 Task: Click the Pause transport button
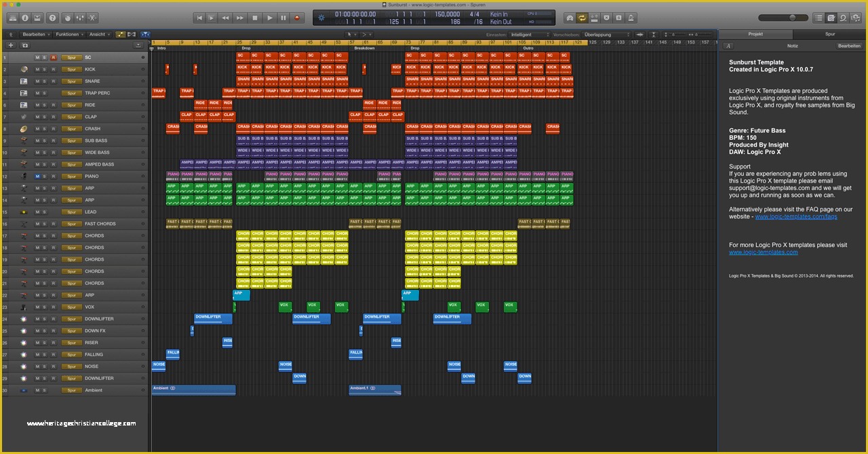click(283, 18)
